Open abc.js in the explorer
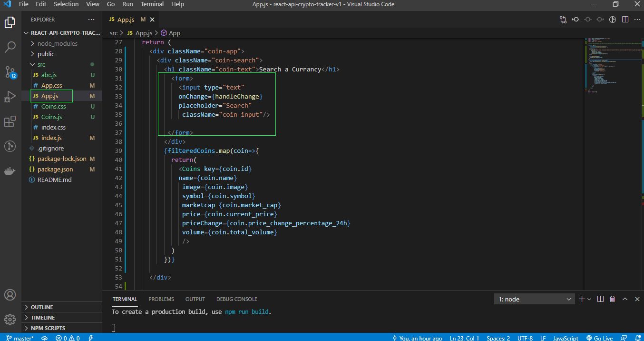The image size is (644, 341). (62, 75)
